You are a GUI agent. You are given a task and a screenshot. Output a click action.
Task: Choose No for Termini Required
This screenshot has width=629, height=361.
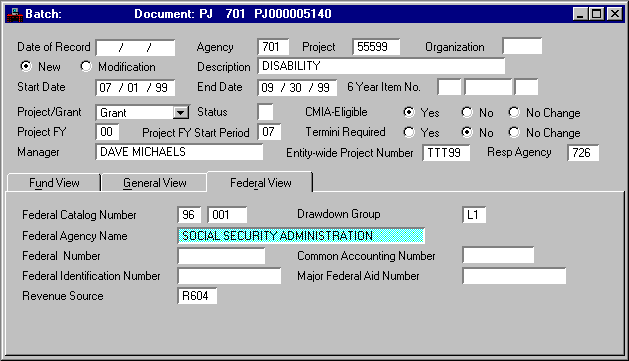tap(467, 132)
